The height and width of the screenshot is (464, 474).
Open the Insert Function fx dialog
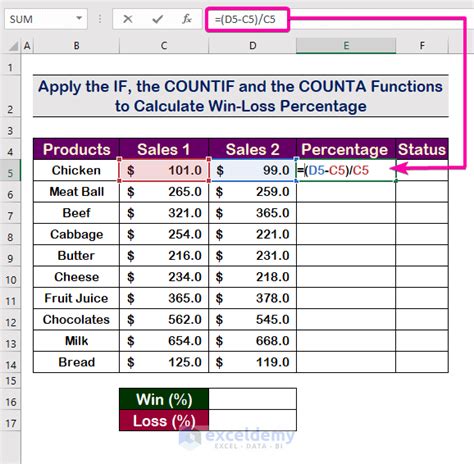click(187, 19)
